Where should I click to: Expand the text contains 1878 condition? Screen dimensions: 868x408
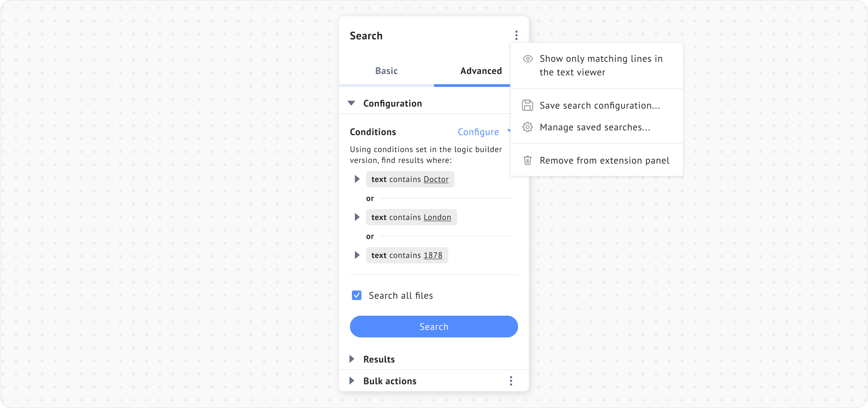tap(357, 255)
